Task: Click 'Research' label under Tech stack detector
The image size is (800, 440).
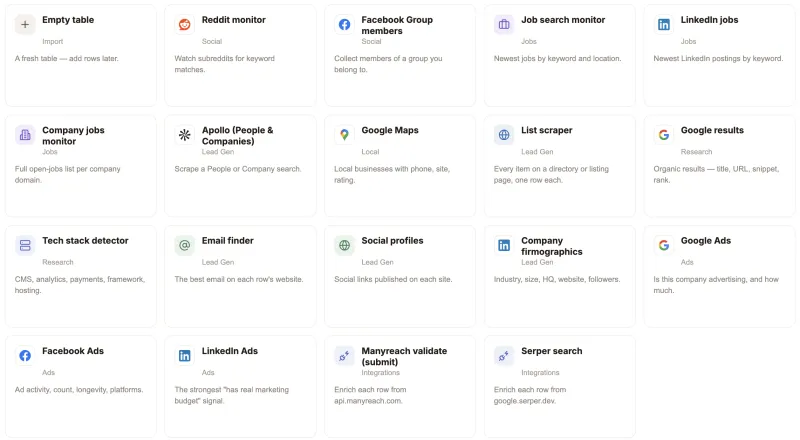Action: coord(58,262)
